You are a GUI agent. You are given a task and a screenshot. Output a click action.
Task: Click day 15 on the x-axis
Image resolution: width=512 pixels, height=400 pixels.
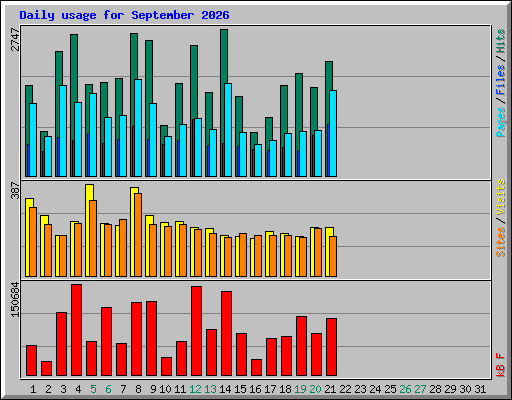pos(240,389)
